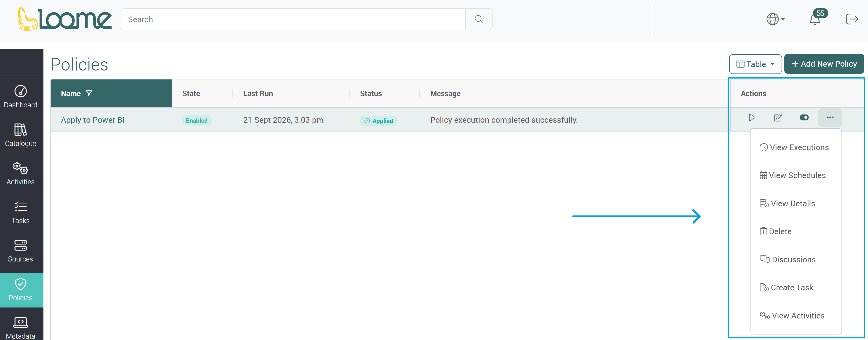The width and height of the screenshot is (868, 340).
Task: Click the search magnifier icon
Action: [x=479, y=19]
